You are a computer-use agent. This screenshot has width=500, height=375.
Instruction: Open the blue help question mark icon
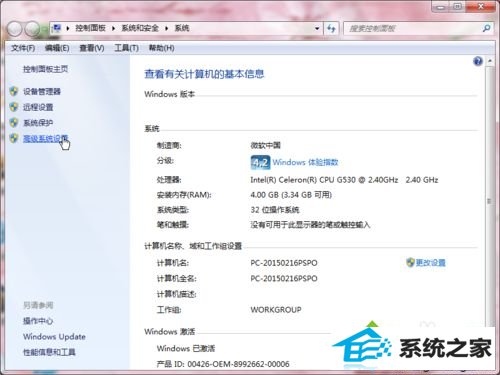pos(478,61)
